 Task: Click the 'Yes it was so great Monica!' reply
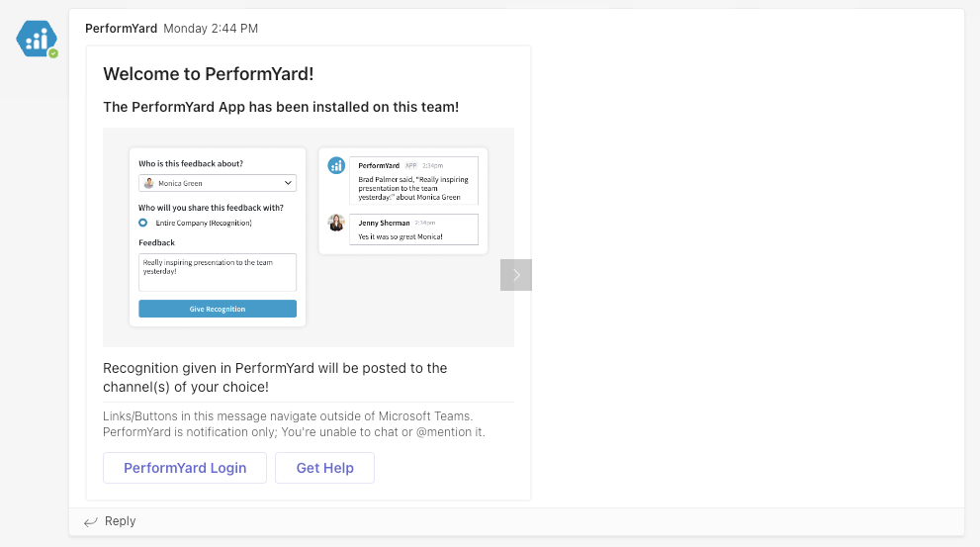[400, 237]
